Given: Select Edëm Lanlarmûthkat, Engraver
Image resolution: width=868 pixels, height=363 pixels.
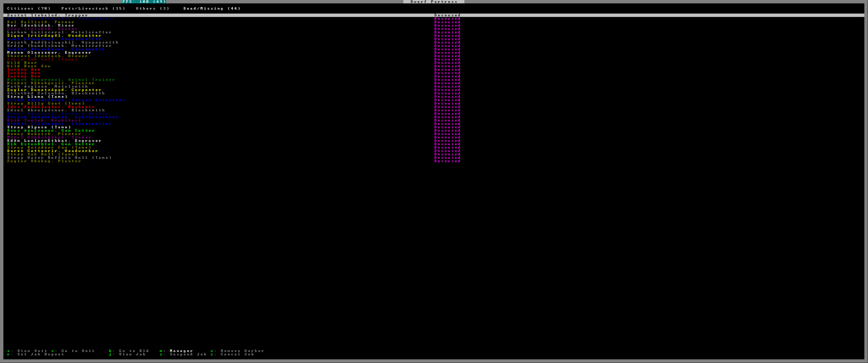Looking at the screenshot, I should coord(54,141).
